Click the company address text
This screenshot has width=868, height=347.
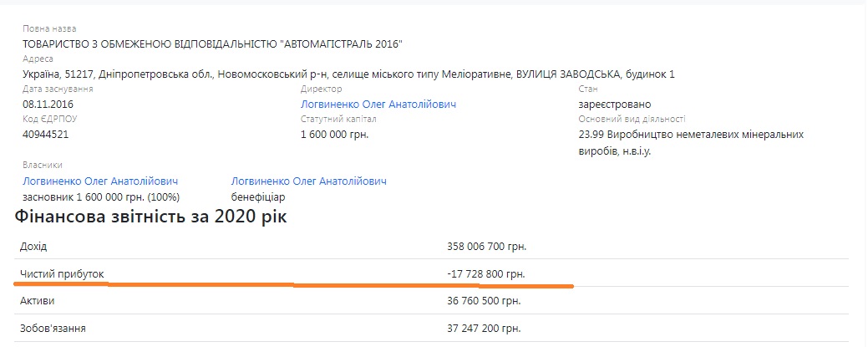[348, 74]
